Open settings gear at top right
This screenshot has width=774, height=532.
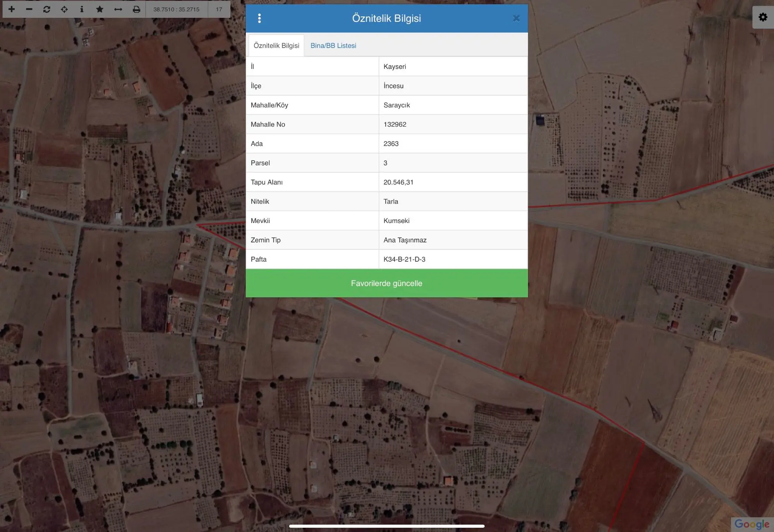763,17
